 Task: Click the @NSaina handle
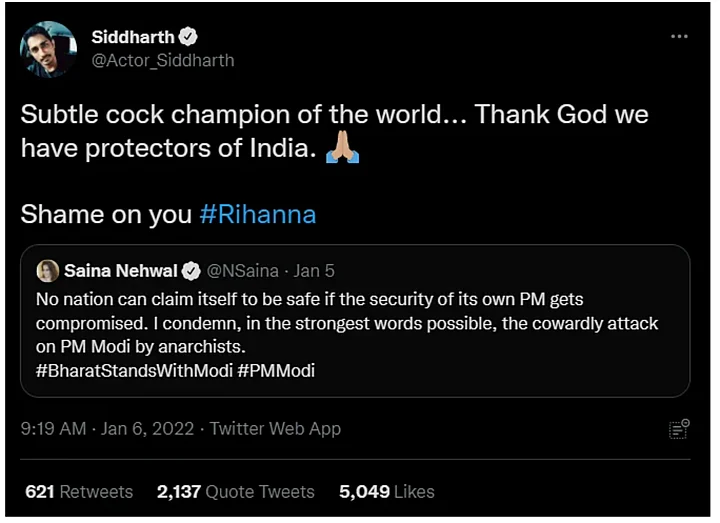pyautogui.click(x=242, y=271)
